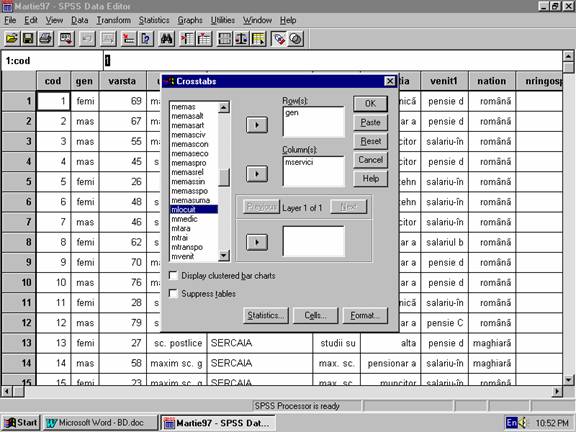
Task: Click the Previous layer button
Action: (x=261, y=207)
